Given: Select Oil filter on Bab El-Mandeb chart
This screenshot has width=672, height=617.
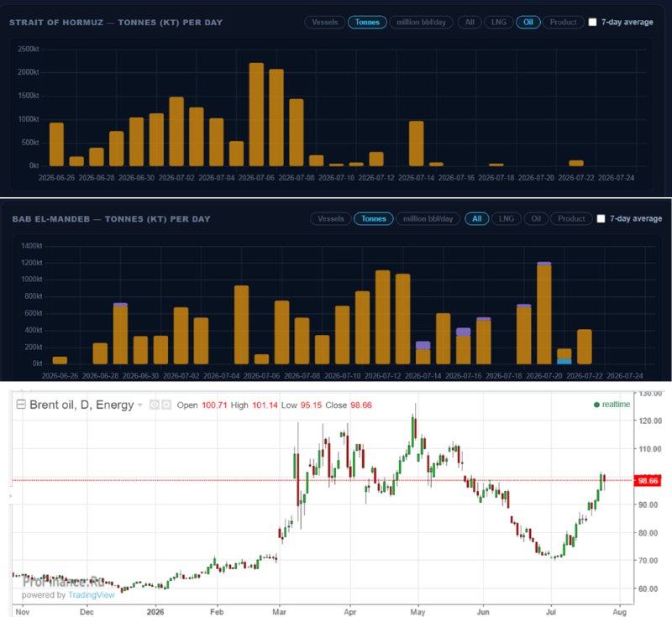Looking at the screenshot, I should tap(536, 219).
